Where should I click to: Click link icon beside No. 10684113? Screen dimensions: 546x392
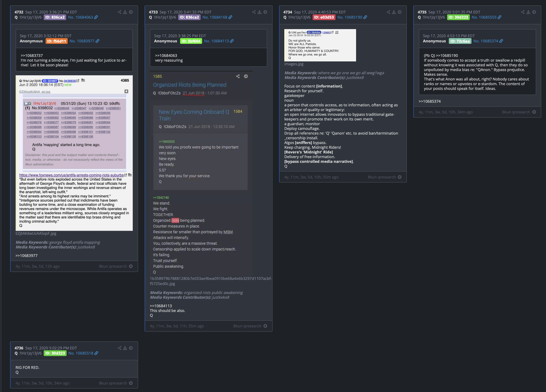232,41
